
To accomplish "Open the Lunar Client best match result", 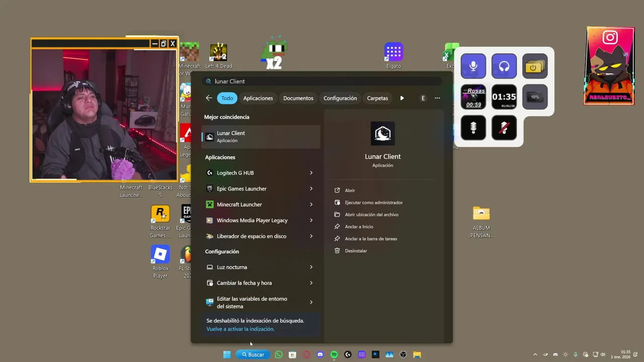I will tap(261, 137).
